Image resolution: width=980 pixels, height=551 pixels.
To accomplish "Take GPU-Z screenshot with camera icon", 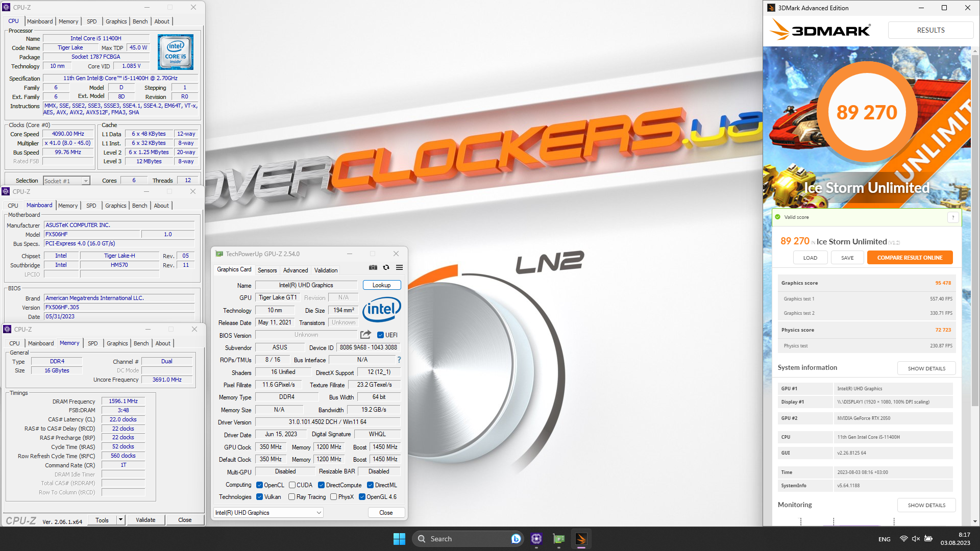I will [x=373, y=267].
